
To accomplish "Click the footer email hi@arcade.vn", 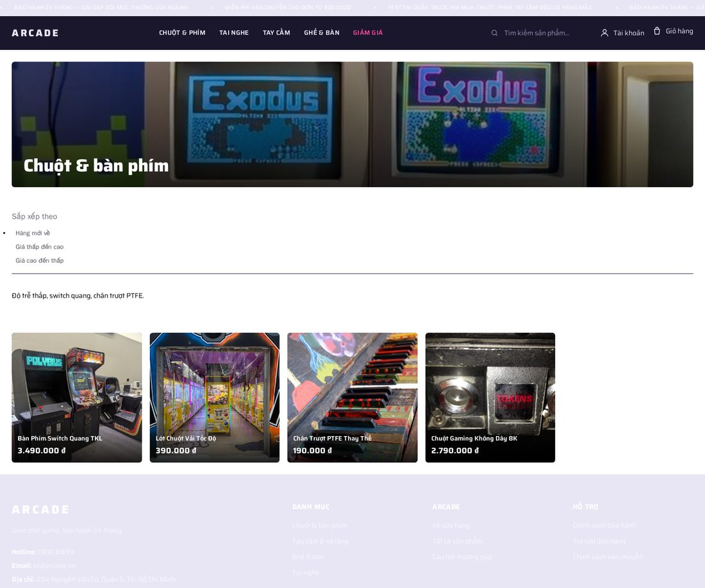I will coord(54,566).
